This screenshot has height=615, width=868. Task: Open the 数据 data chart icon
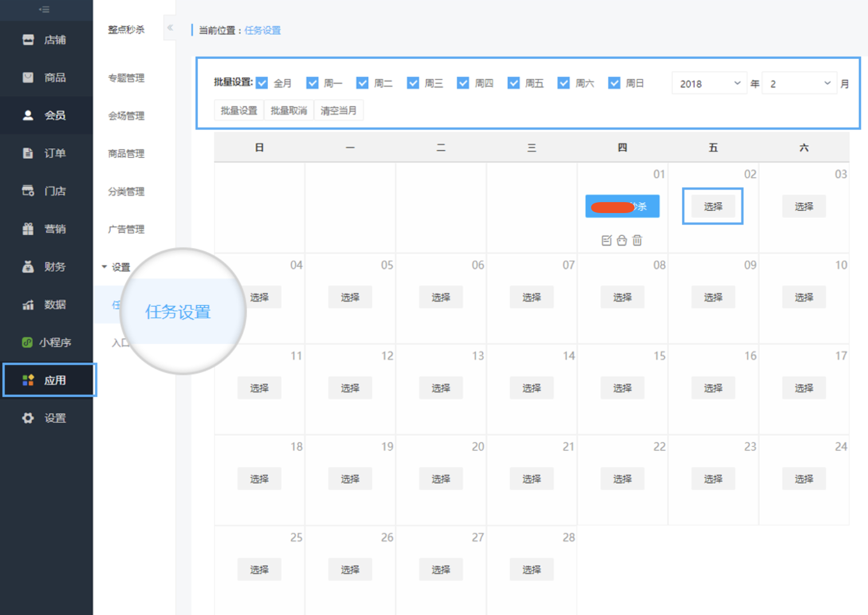pyautogui.click(x=28, y=304)
